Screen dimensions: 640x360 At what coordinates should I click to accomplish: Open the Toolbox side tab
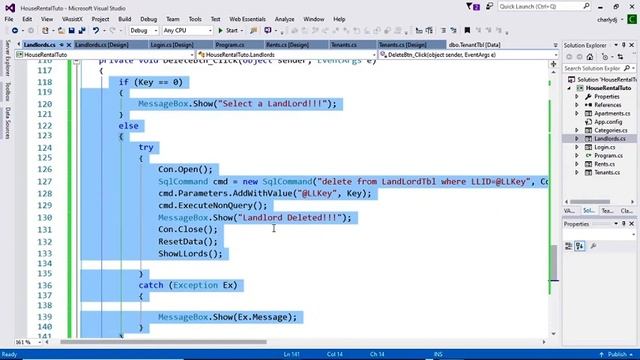coord(7,91)
